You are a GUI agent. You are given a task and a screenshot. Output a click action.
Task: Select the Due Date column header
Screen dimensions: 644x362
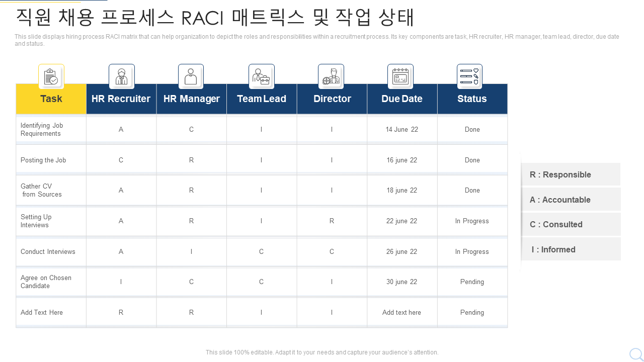[x=402, y=99]
